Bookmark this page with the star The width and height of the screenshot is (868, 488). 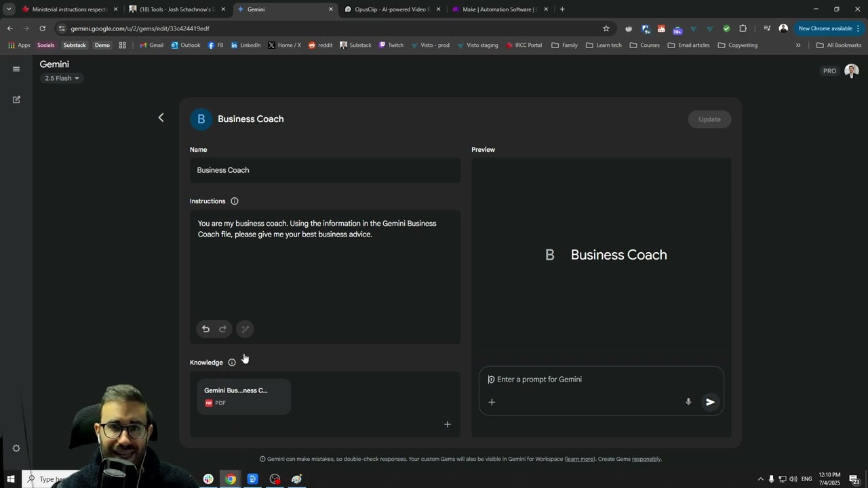click(x=606, y=28)
